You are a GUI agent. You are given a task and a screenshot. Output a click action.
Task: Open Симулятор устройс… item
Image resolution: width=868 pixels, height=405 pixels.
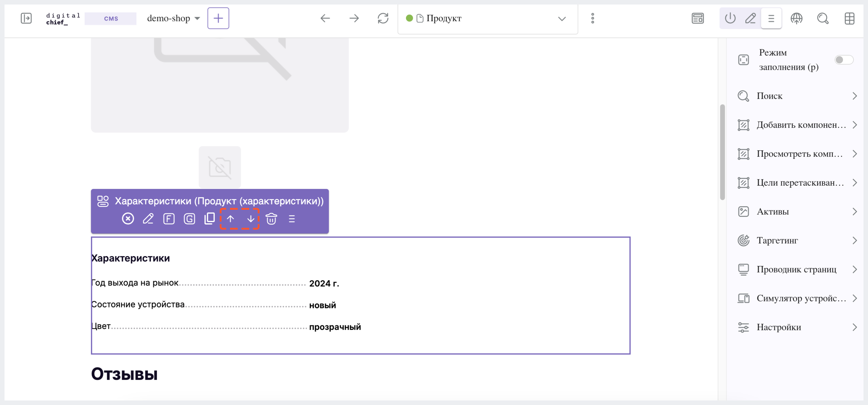coord(797,298)
